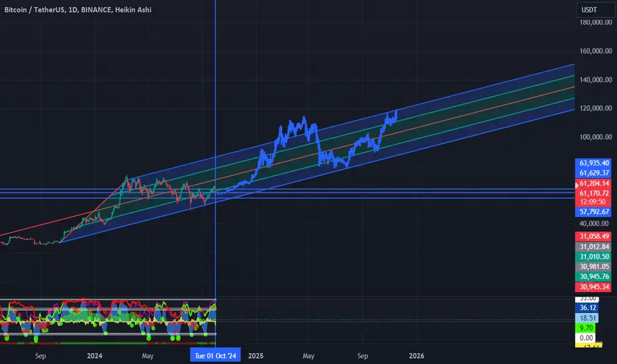
Task: Click the 2025 label on time axis
Action: (256, 356)
